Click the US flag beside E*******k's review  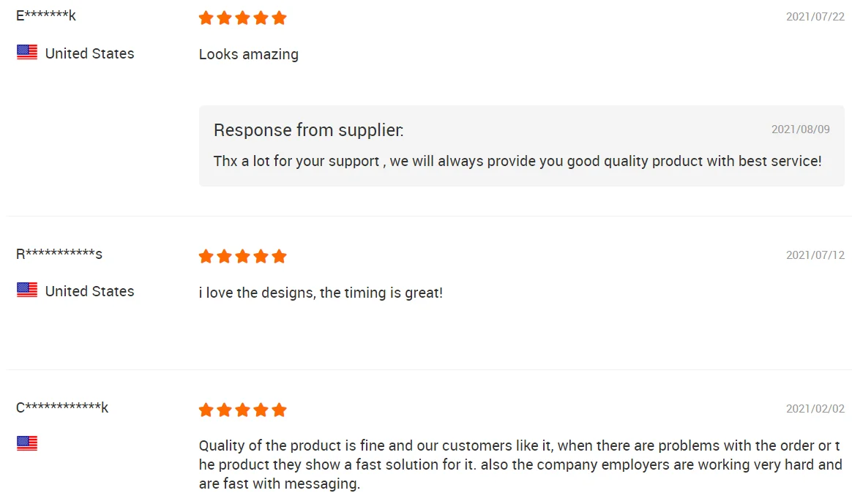coord(27,53)
